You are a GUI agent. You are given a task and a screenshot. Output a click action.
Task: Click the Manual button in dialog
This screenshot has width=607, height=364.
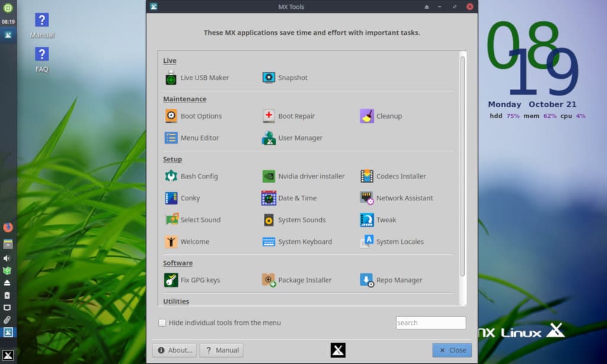221,350
